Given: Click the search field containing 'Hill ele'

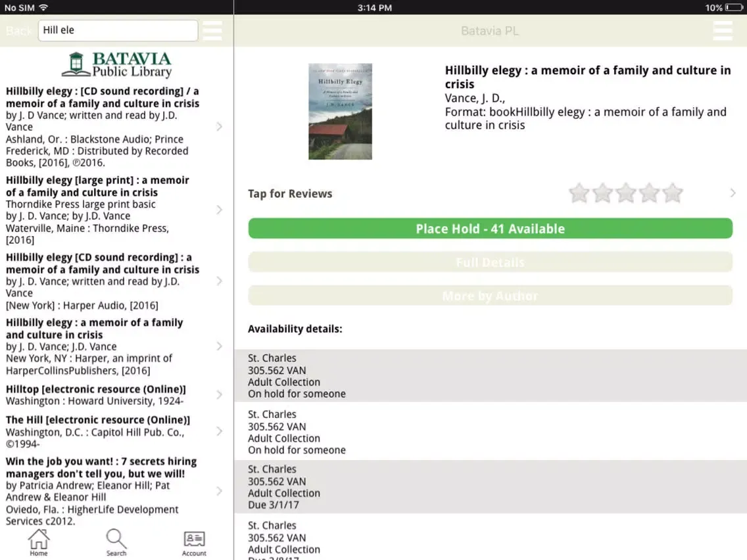Looking at the screenshot, I should [x=118, y=30].
